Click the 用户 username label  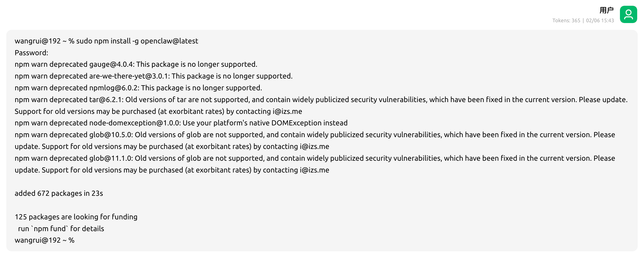click(606, 10)
